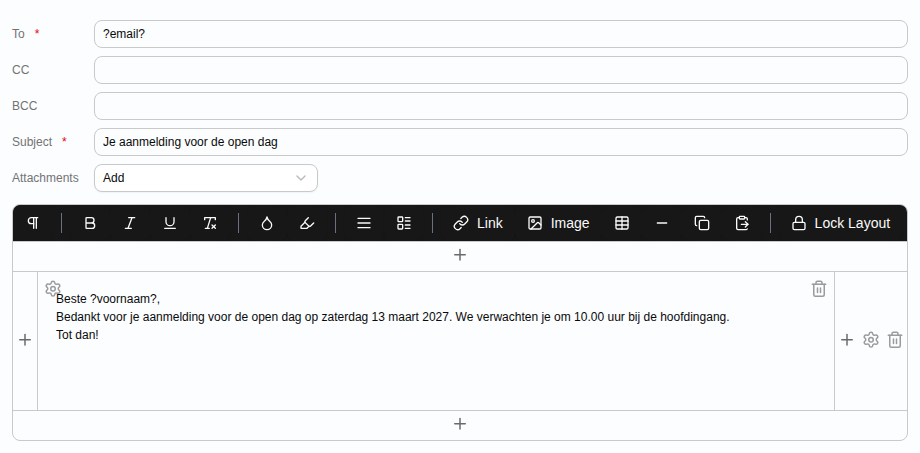Image resolution: width=920 pixels, height=453 pixels.
Task: Add a row above the text block
Action: (460, 255)
